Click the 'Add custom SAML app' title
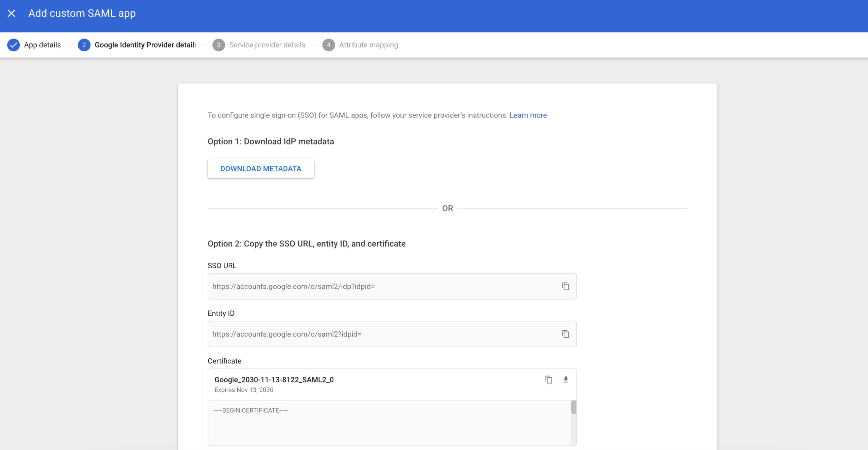 pos(82,13)
